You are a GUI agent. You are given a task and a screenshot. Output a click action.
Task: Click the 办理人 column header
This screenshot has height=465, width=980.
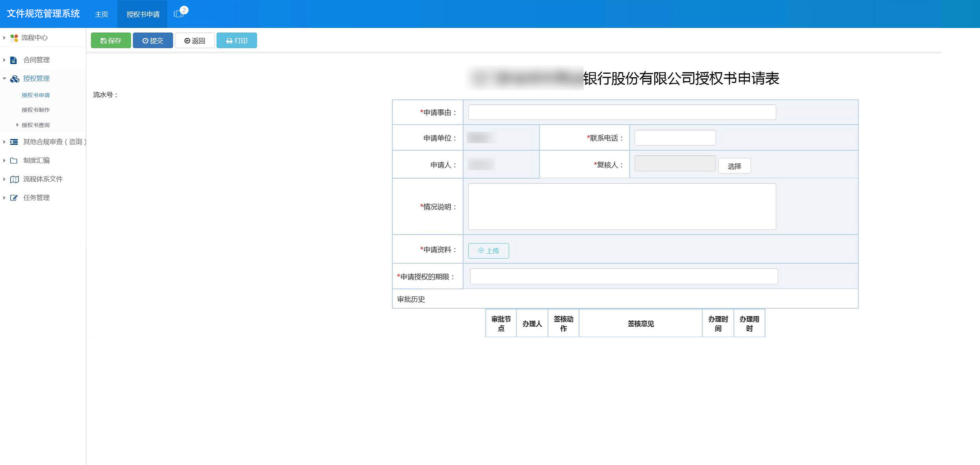pos(532,324)
